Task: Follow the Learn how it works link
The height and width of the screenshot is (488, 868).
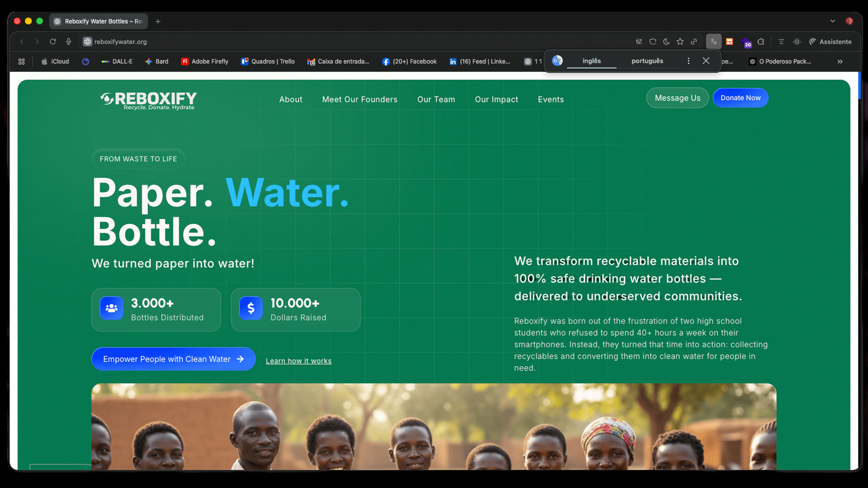Action: coord(298,361)
